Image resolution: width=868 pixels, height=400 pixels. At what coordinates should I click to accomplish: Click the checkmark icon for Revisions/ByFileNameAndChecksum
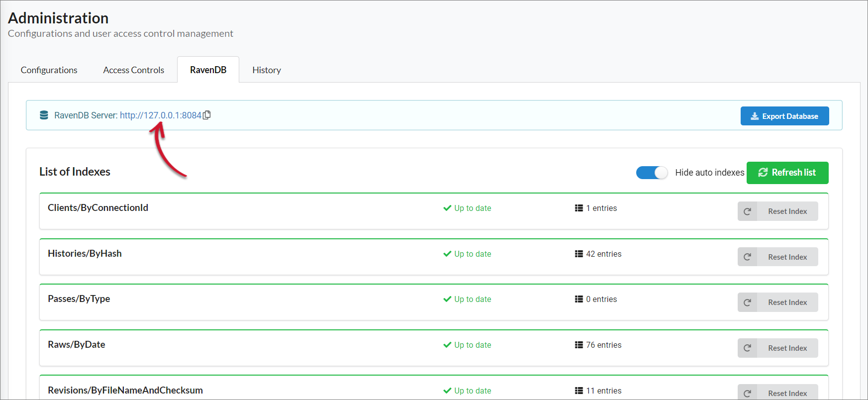[447, 391]
